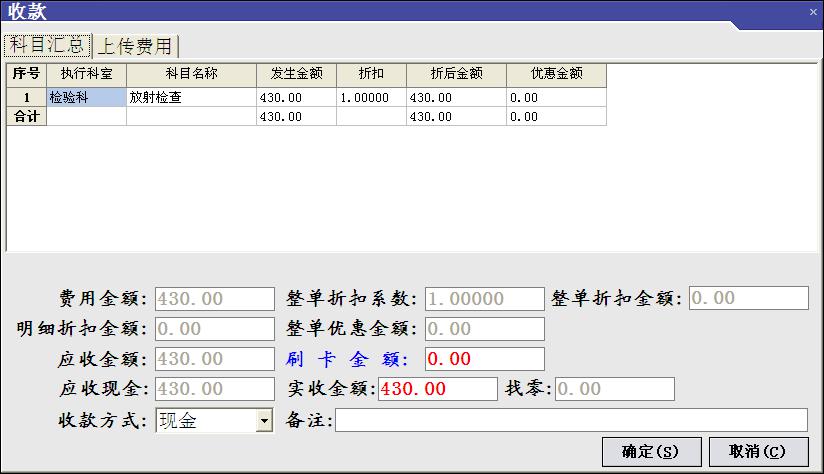Click the 找零 change field

[614, 389]
